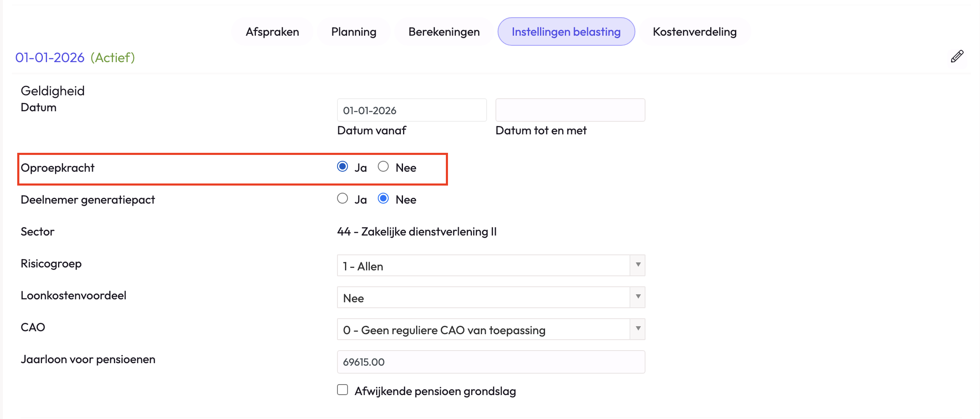Select the Instellingen belasting tab
This screenshot has height=419, width=980.
click(566, 32)
